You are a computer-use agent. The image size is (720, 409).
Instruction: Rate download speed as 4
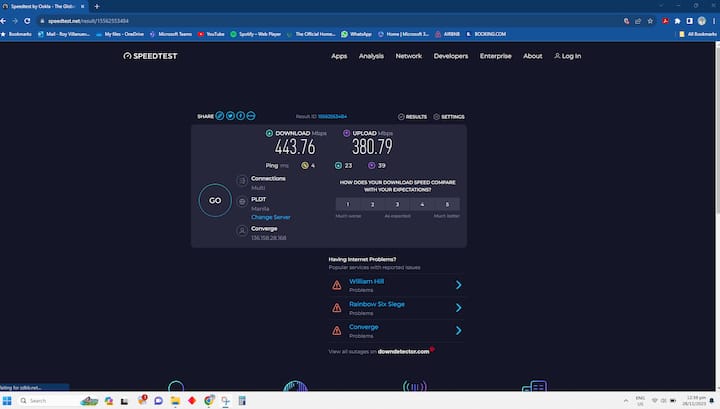[422, 204]
